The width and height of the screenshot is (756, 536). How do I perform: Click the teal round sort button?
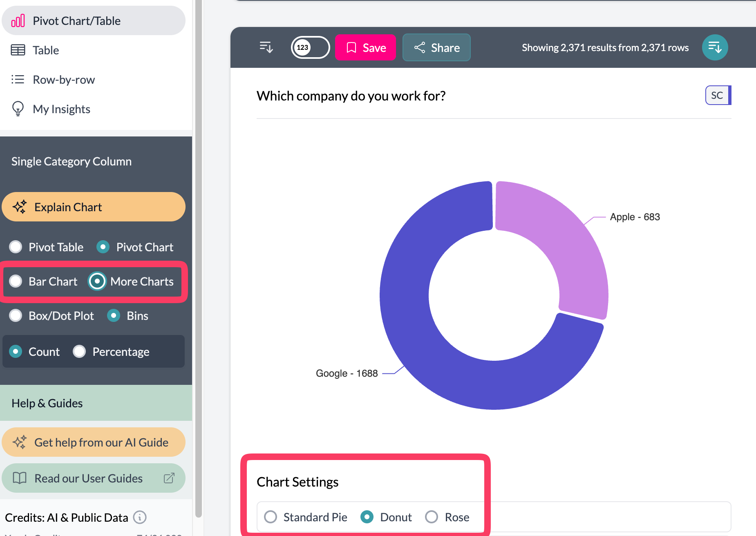coord(715,47)
